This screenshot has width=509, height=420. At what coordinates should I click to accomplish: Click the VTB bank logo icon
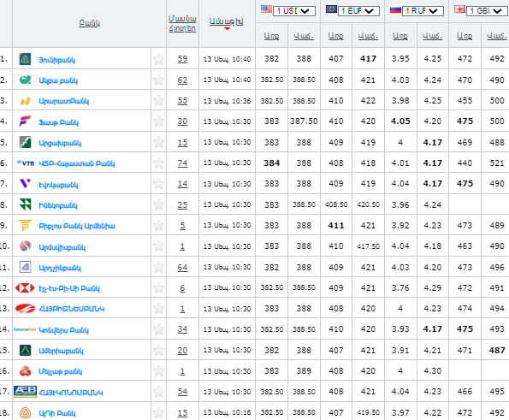[x=25, y=163]
